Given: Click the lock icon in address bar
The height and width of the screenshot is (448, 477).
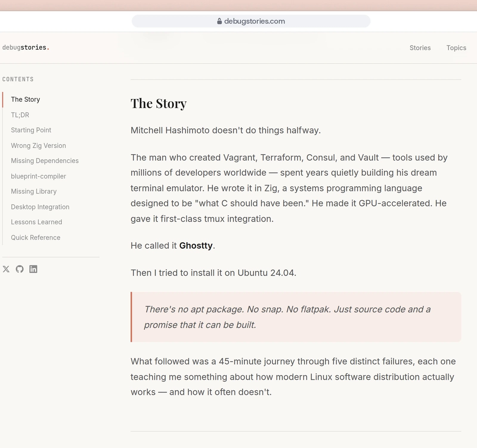Looking at the screenshot, I should tap(219, 21).
